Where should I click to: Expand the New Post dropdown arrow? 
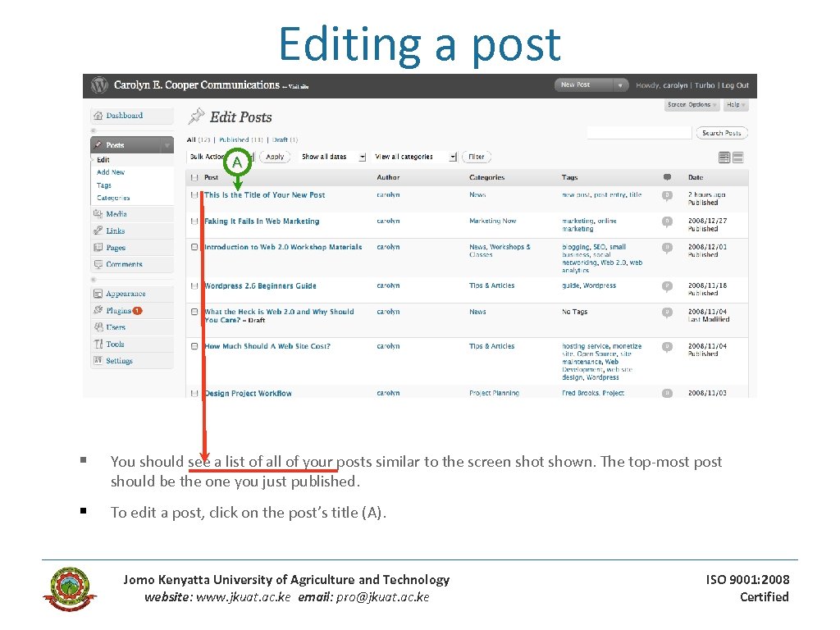(x=619, y=85)
